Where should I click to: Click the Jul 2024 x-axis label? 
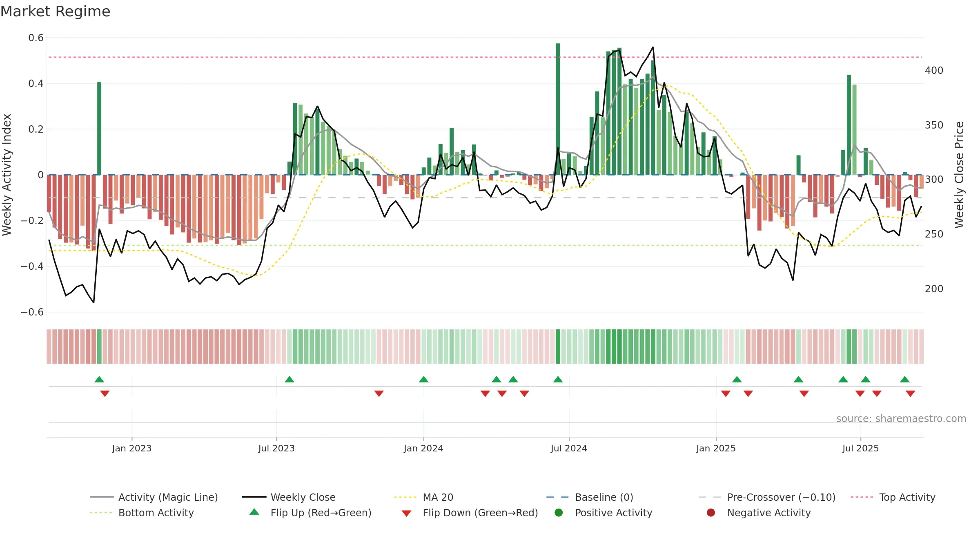click(x=569, y=448)
